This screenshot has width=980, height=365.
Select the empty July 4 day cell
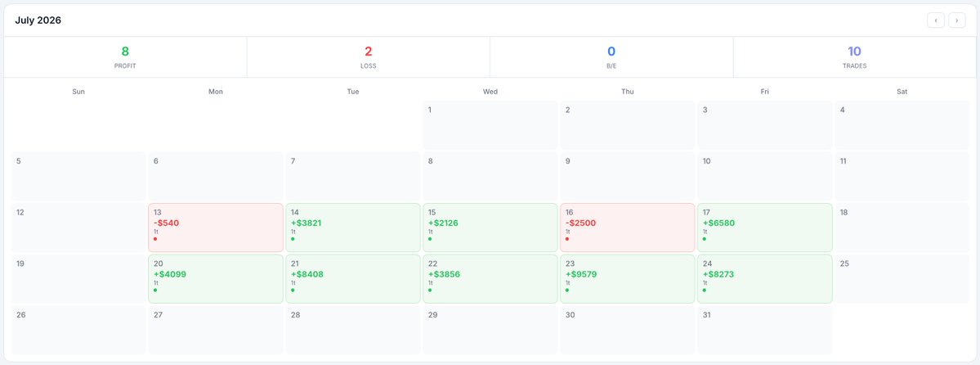coord(902,125)
